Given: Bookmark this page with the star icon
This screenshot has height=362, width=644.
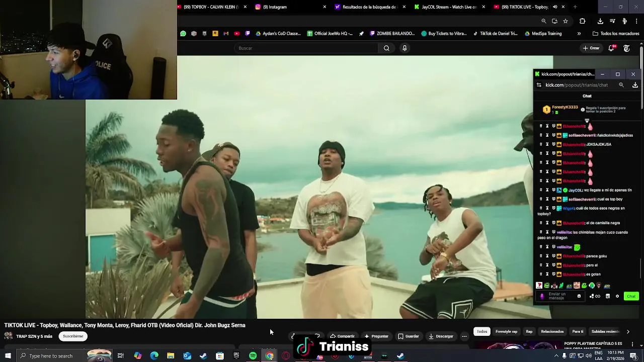Looking at the screenshot, I should pyautogui.click(x=566, y=21).
